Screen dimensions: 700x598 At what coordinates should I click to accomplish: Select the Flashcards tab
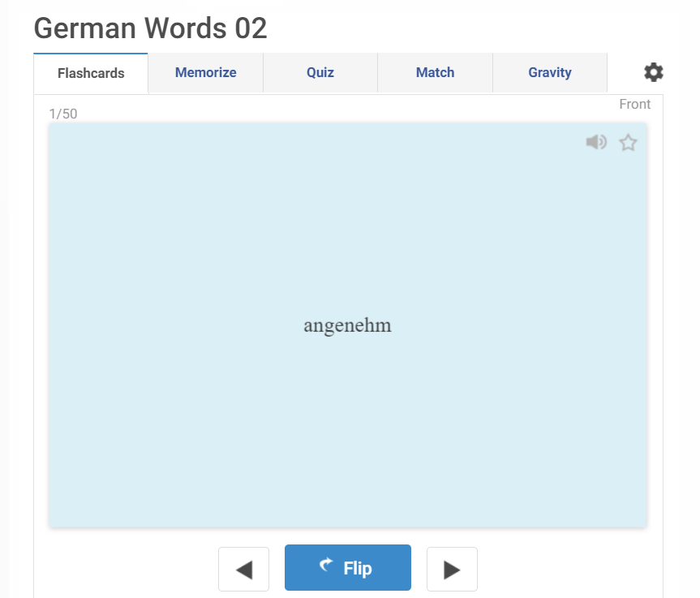(x=90, y=72)
